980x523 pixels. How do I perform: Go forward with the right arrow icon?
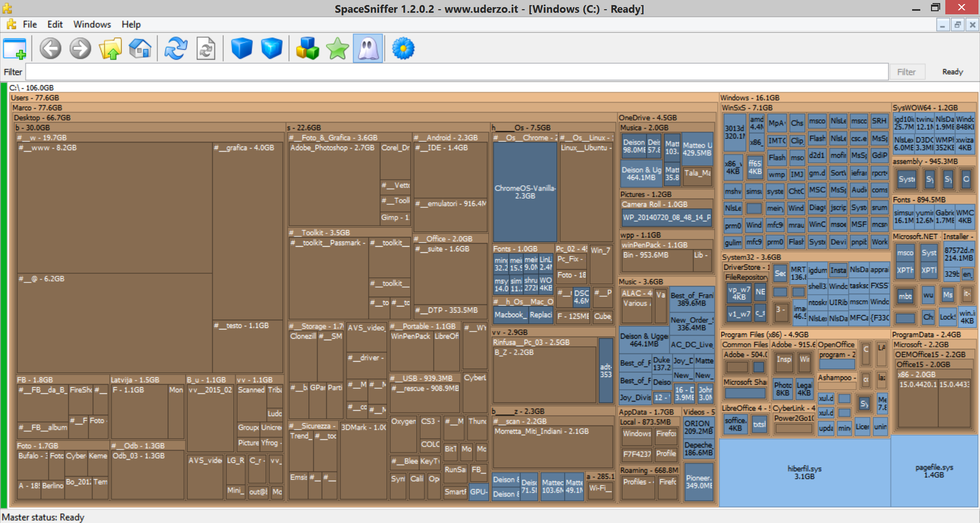pos(80,49)
